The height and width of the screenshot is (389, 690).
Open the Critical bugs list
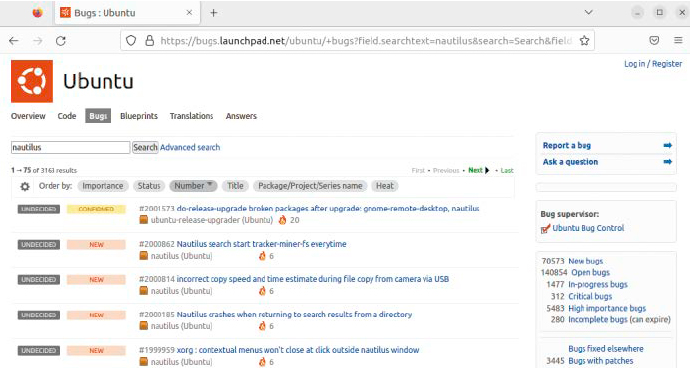590,297
